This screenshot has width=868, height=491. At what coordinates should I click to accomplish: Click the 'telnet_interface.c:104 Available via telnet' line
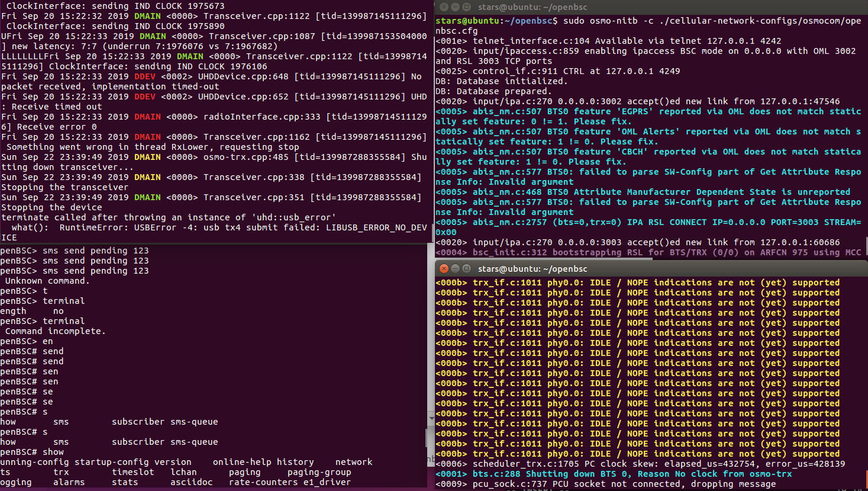pyautogui.click(x=608, y=41)
